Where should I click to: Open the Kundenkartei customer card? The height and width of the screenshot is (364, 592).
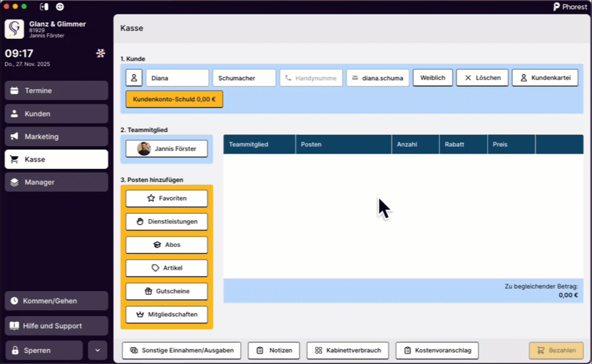[545, 78]
